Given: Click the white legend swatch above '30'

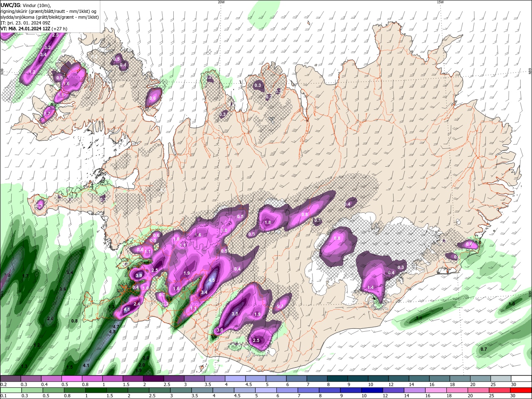Looking at the screenshot, I should (521, 378).
